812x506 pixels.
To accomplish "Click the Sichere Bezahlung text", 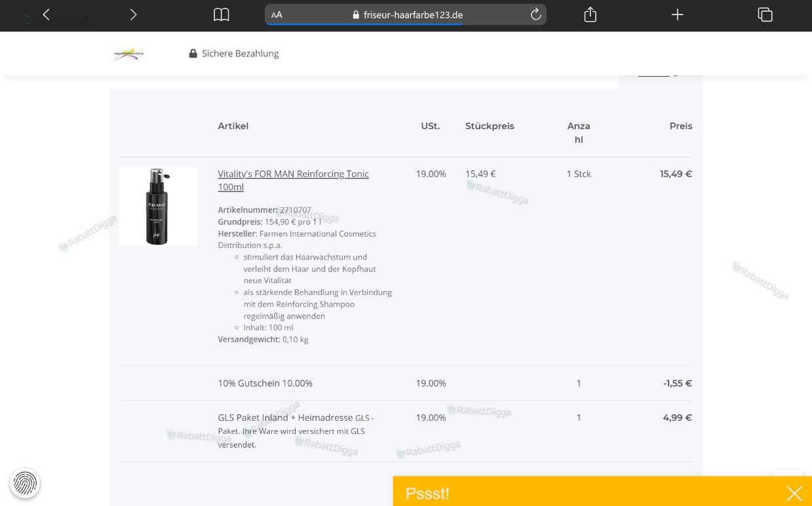I will (x=240, y=54).
